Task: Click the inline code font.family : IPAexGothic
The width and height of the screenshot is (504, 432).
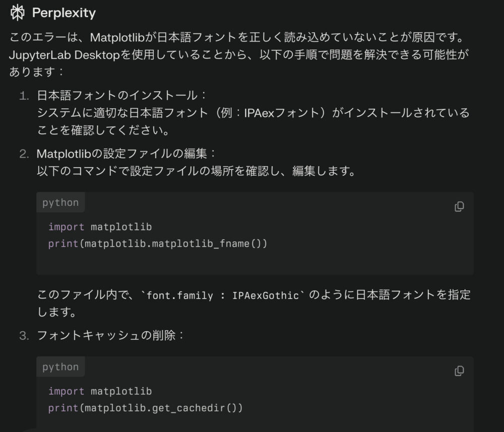Action: [x=222, y=295]
